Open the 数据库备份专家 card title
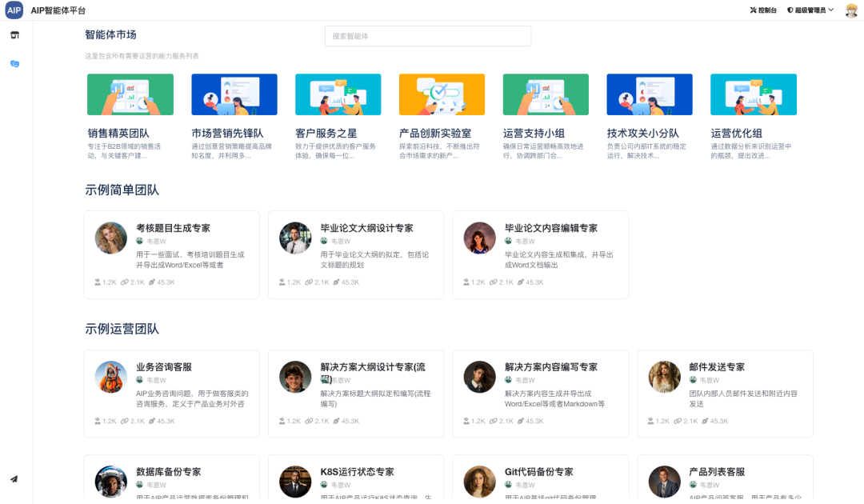The height and width of the screenshot is (504, 864). pyautogui.click(x=169, y=472)
